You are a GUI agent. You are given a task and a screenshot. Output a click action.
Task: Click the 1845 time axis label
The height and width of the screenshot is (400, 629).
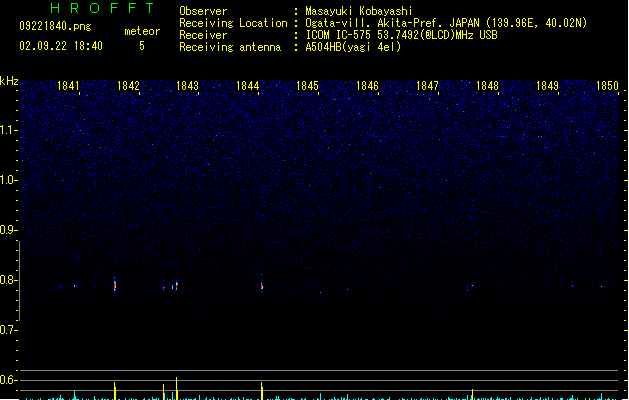[x=307, y=86]
